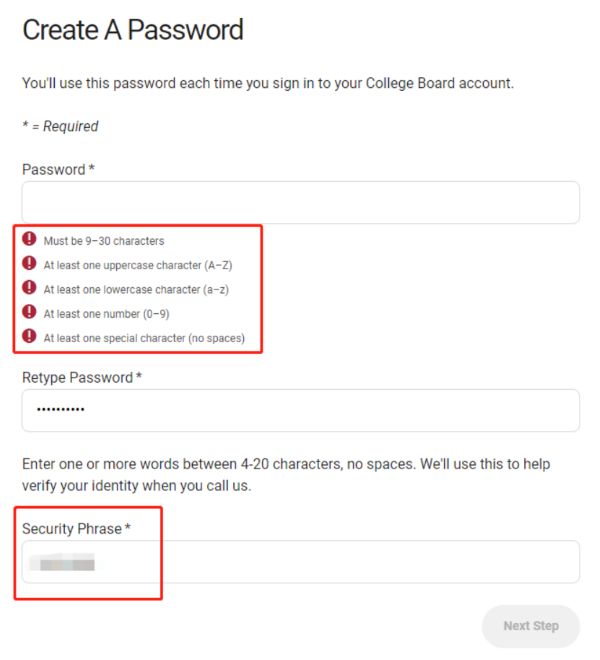
Task: Click the 'Password *' field label
Action: 58,170
